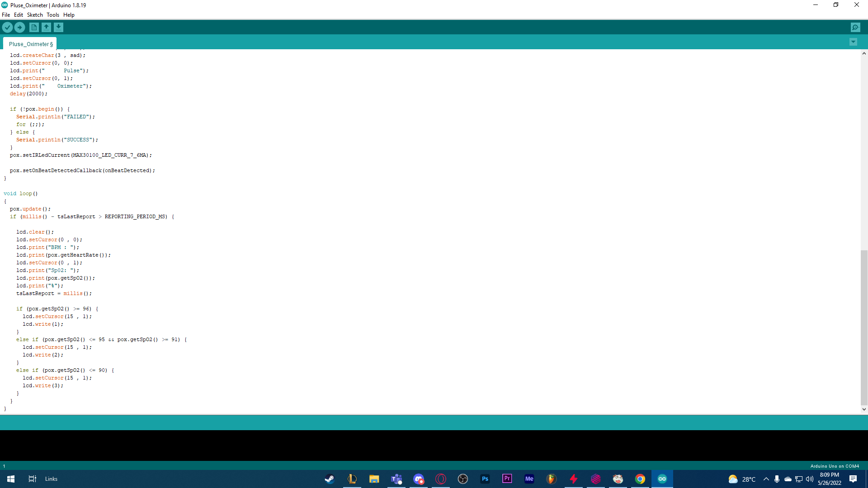The width and height of the screenshot is (868, 488).
Task: Open Opera browser from the taskbar
Action: [441, 479]
